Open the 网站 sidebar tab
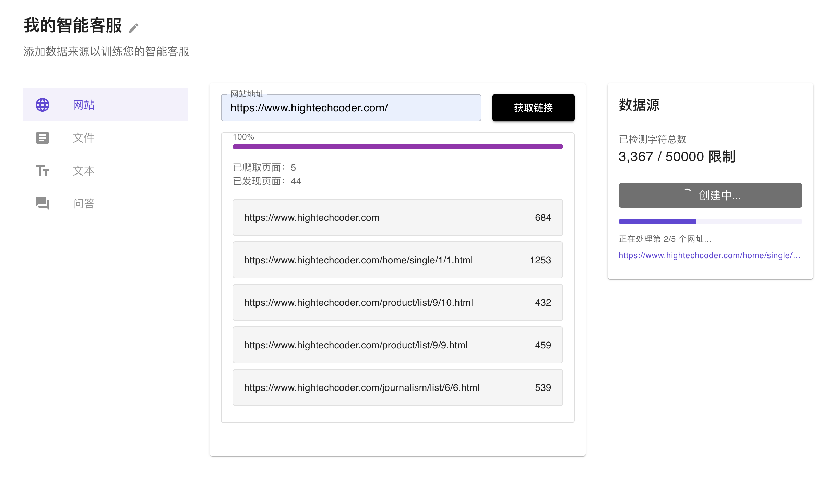This screenshot has width=834, height=504. (106, 105)
